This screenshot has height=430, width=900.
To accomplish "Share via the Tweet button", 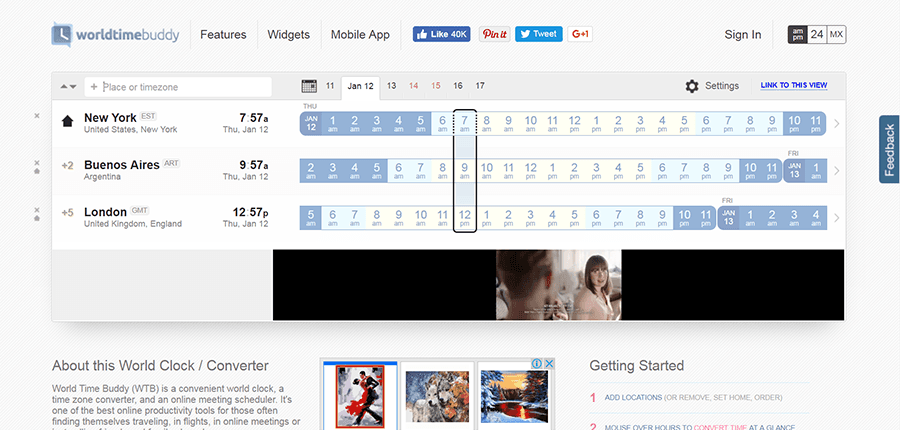I will 538,34.
